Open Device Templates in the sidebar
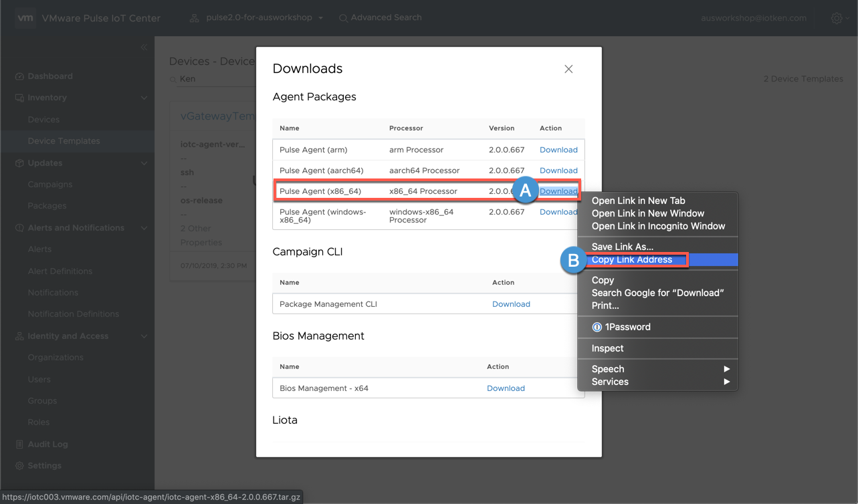 coord(64,141)
